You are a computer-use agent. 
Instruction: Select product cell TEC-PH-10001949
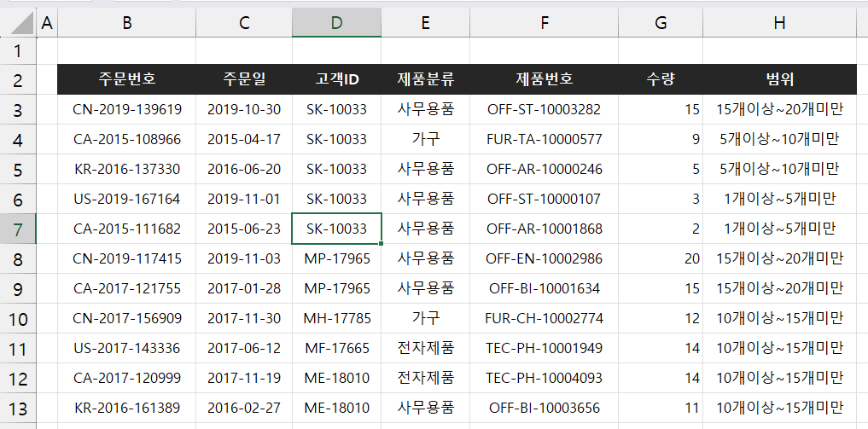coord(545,348)
